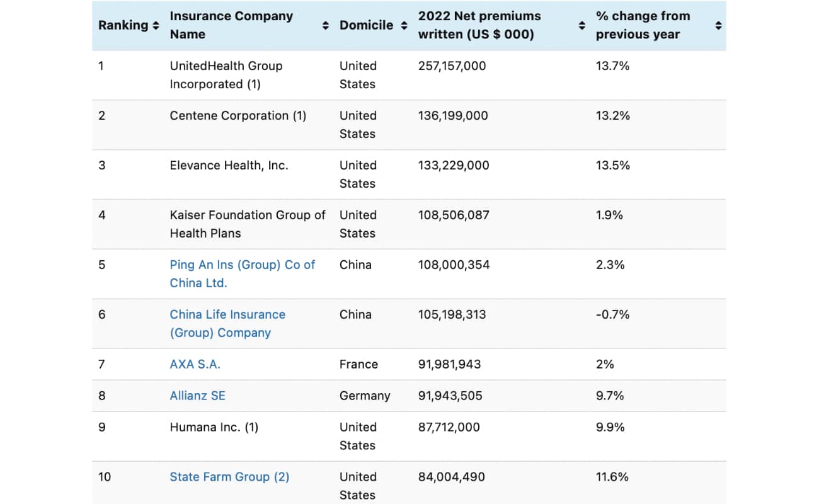
Task: Open the China Life Insurance company link
Action: pyautogui.click(x=227, y=323)
